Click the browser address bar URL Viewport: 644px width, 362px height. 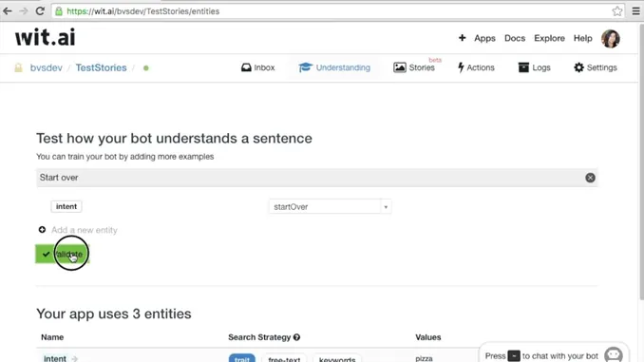point(142,11)
